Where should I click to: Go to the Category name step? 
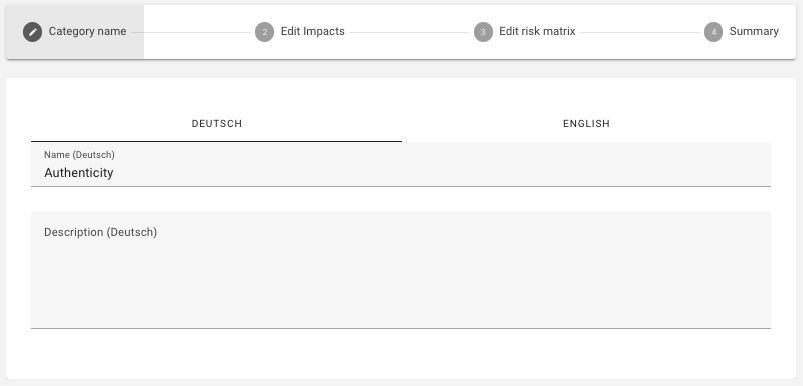pyautogui.click(x=75, y=32)
